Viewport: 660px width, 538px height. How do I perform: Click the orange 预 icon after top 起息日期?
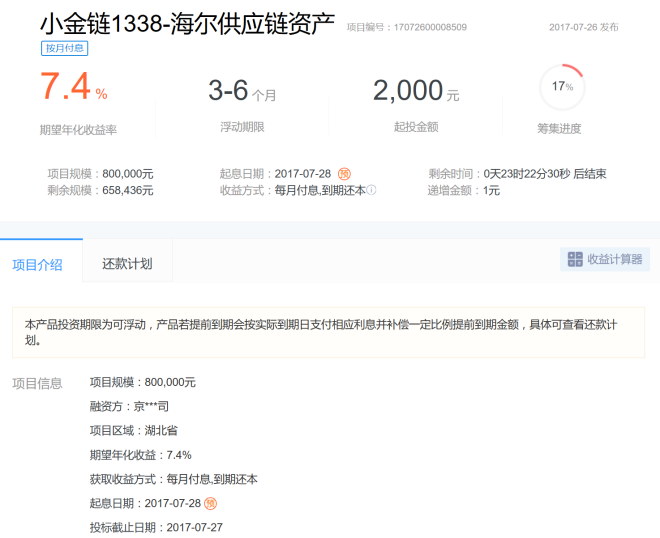point(344,173)
